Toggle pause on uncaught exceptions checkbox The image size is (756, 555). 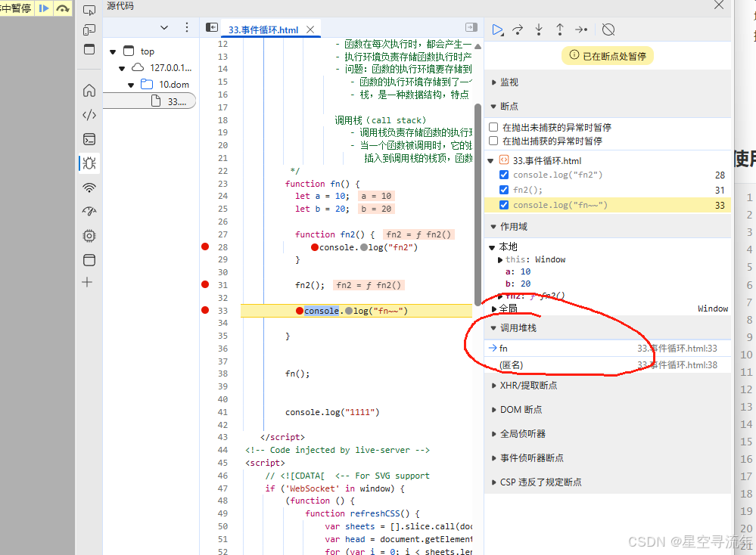click(x=493, y=127)
